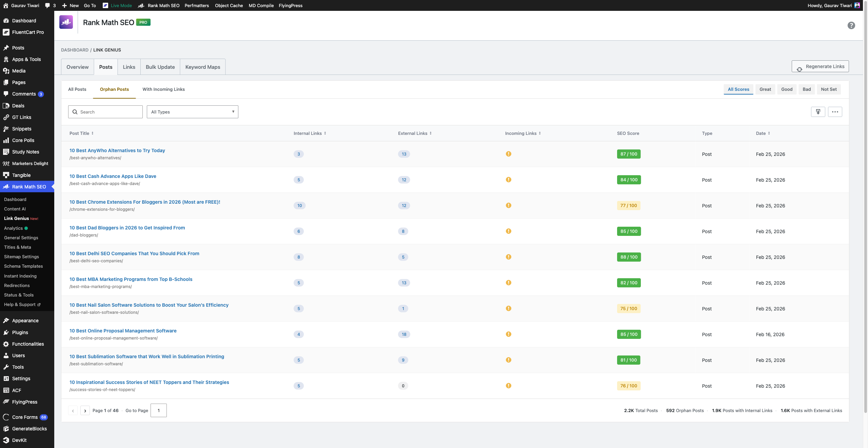Open 10 Best Dad Bloggers post link
The height and width of the screenshot is (448, 868).
pyautogui.click(x=127, y=228)
